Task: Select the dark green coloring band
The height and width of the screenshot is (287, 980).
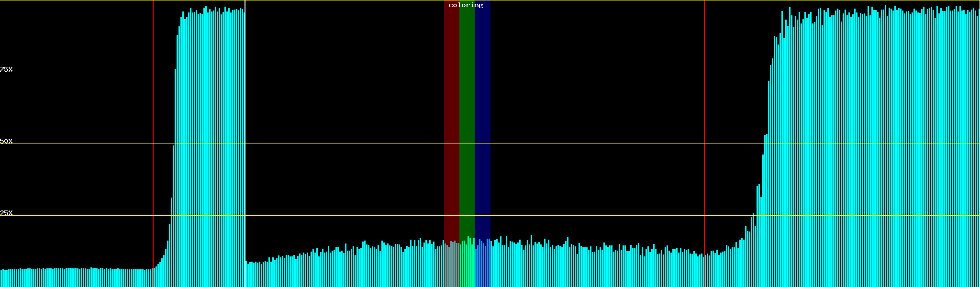Action: click(x=467, y=120)
